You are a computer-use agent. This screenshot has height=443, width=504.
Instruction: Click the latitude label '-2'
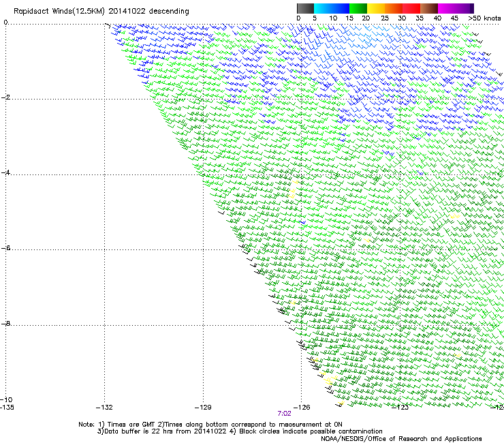(x=5, y=97)
